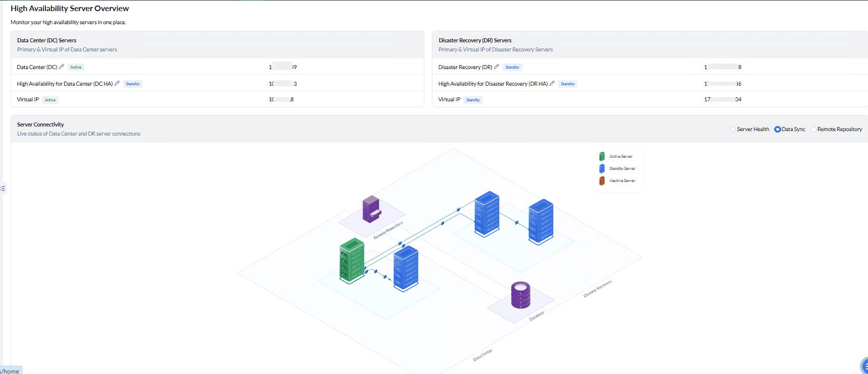This screenshot has width=868, height=374.
Task: Click the Disaster Recovery (DR) Servers card title
Action: click(475, 40)
